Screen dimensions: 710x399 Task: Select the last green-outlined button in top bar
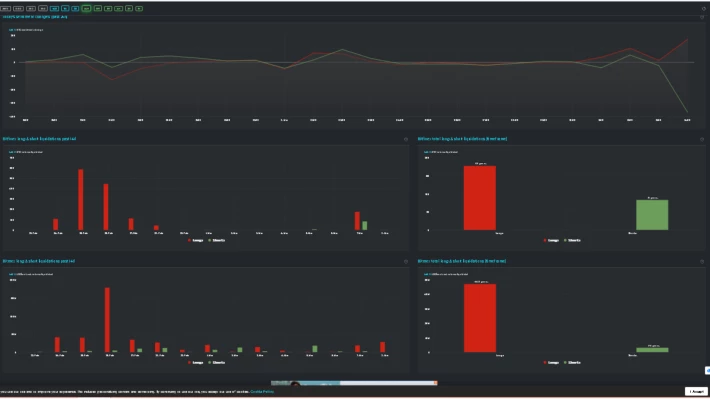click(139, 9)
